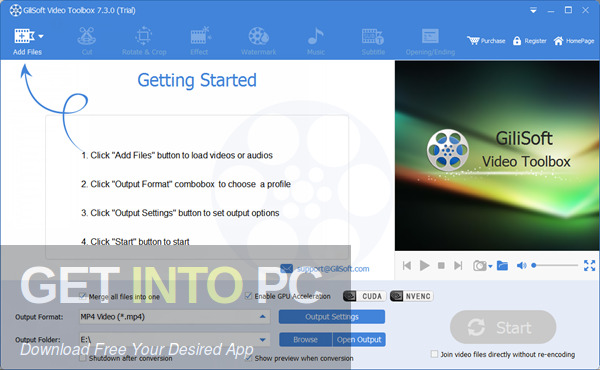Click the support@GiliSoft.com email link
This screenshot has width=600, height=370.
click(x=333, y=269)
